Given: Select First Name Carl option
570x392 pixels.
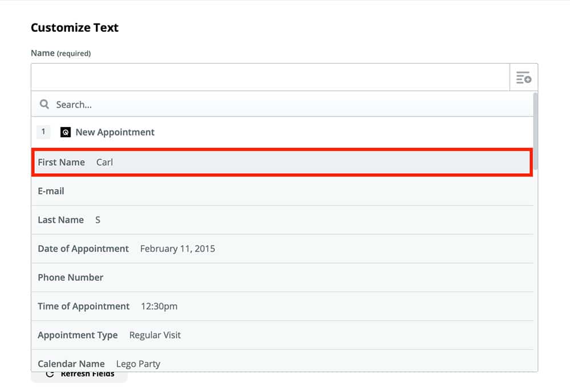Looking at the screenshot, I should pos(282,162).
